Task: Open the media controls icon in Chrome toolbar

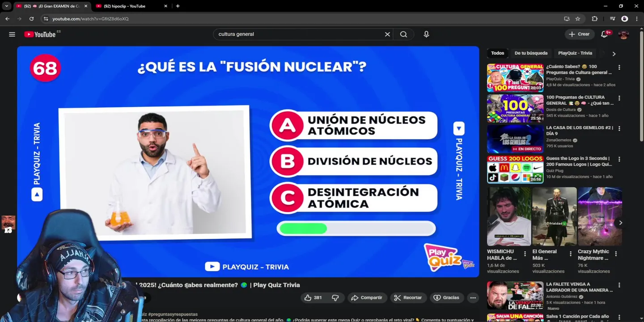Action: coord(613,19)
